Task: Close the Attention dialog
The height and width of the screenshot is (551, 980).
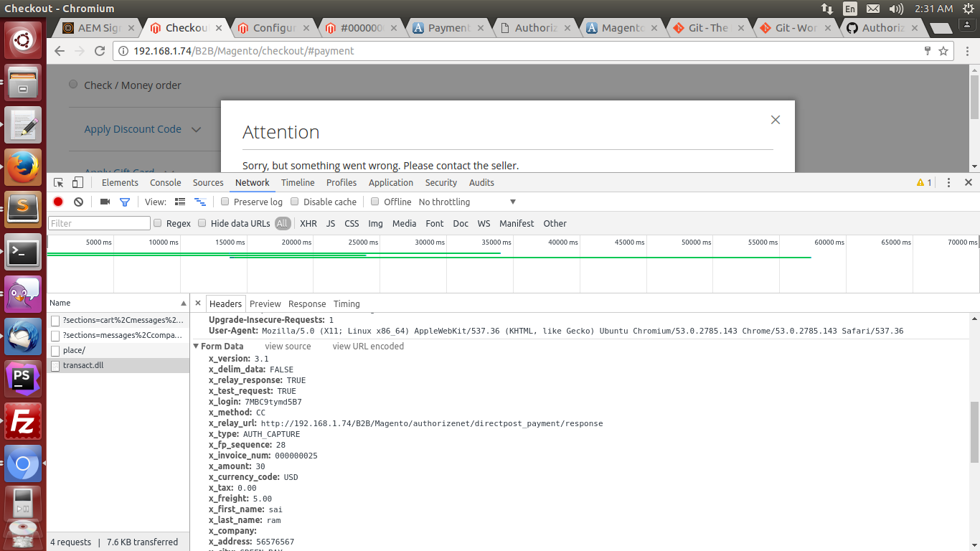Action: tap(775, 120)
